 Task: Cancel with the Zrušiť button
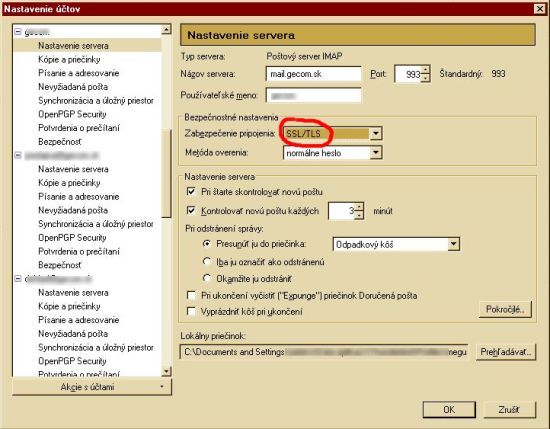point(509,409)
